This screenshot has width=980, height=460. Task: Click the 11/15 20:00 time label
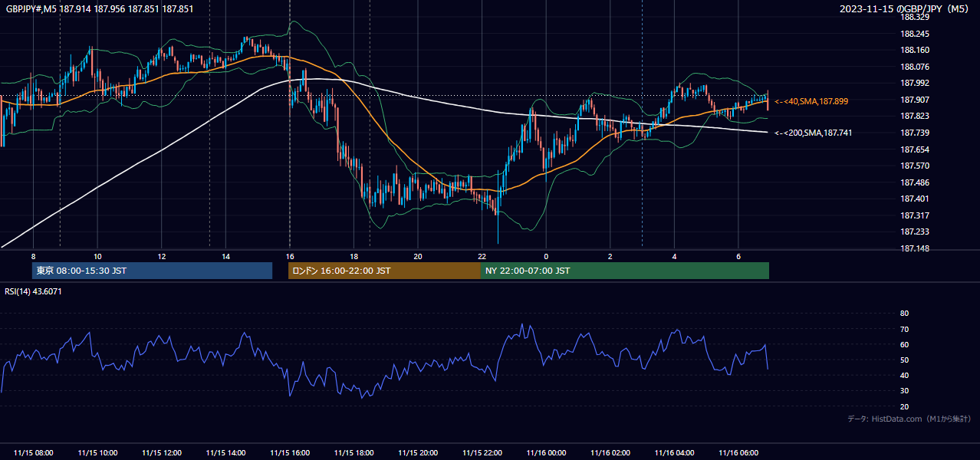[x=418, y=453]
